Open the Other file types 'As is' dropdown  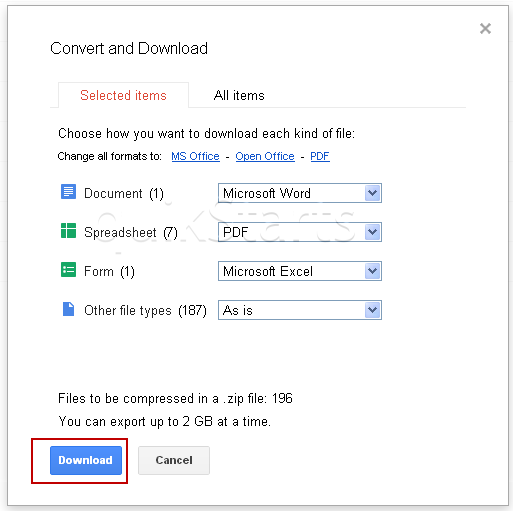click(x=300, y=310)
